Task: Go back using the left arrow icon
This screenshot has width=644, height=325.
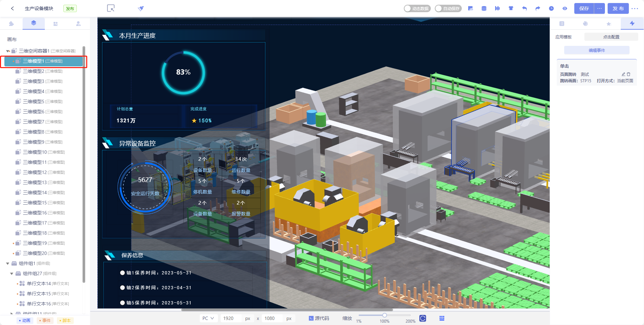Action: pyautogui.click(x=12, y=8)
